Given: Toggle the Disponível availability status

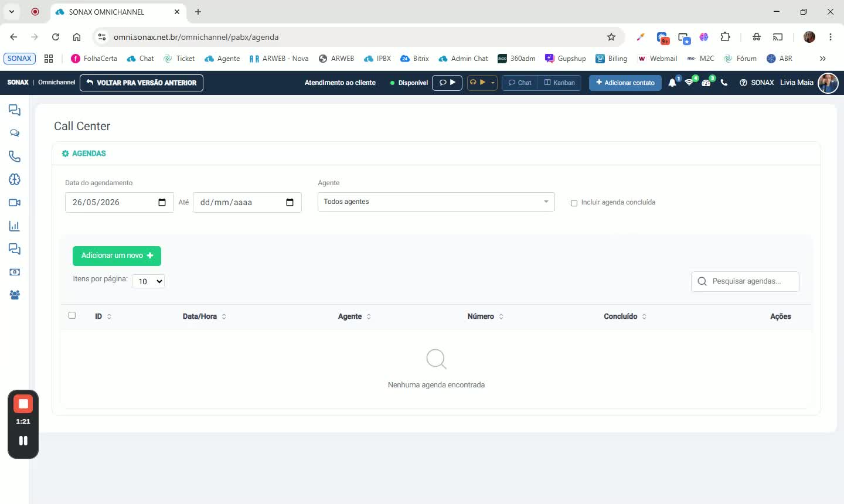Looking at the screenshot, I should (409, 83).
